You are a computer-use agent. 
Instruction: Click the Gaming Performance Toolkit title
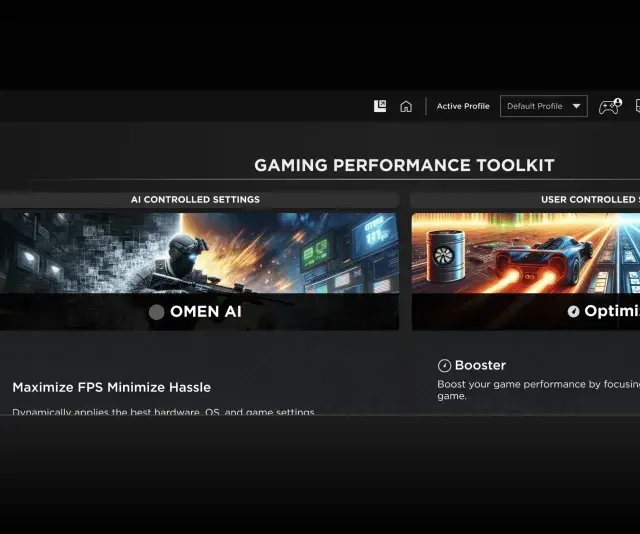point(404,165)
